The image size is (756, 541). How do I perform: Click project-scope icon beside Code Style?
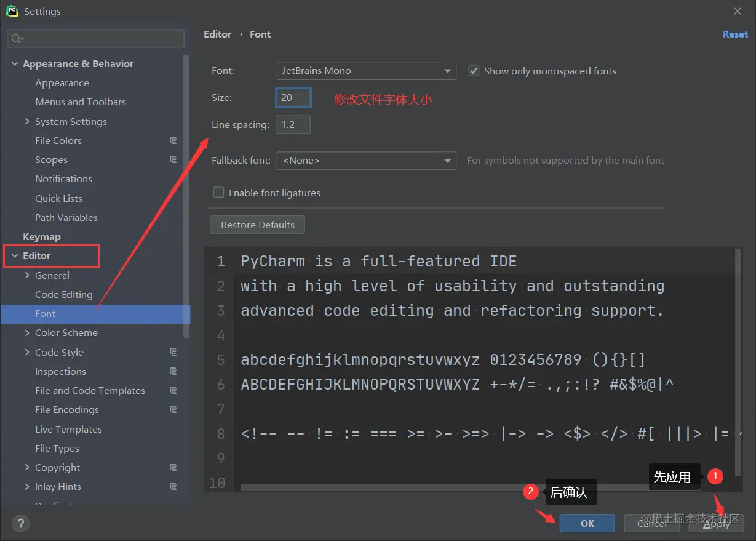click(x=173, y=352)
